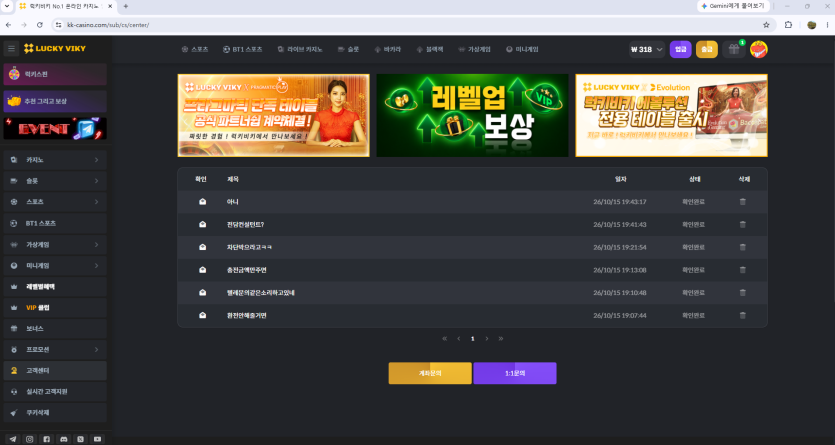Open 쿠키삭제 in the sidebar
The image size is (835, 445).
(55, 413)
